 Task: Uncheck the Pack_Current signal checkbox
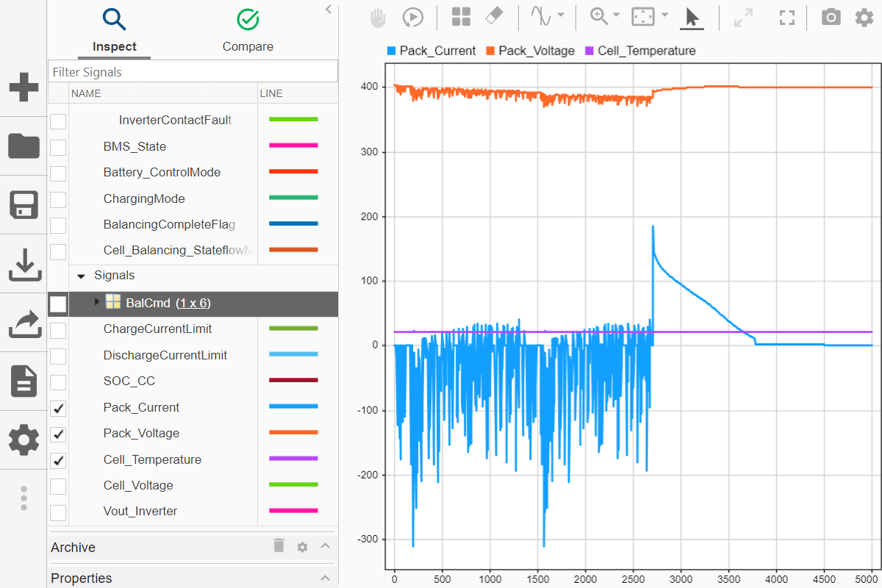click(x=57, y=409)
